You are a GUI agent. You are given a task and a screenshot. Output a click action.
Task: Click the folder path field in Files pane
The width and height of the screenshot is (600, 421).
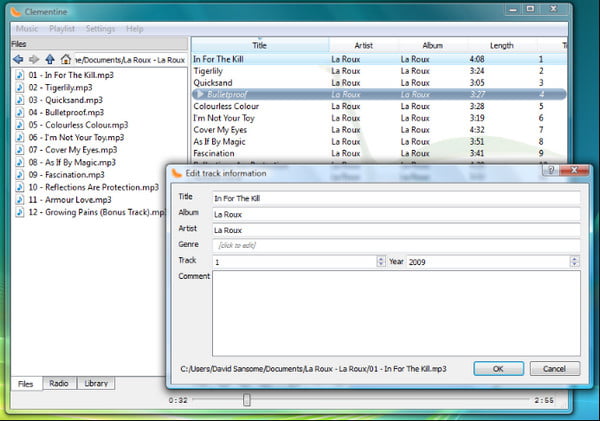pos(130,60)
